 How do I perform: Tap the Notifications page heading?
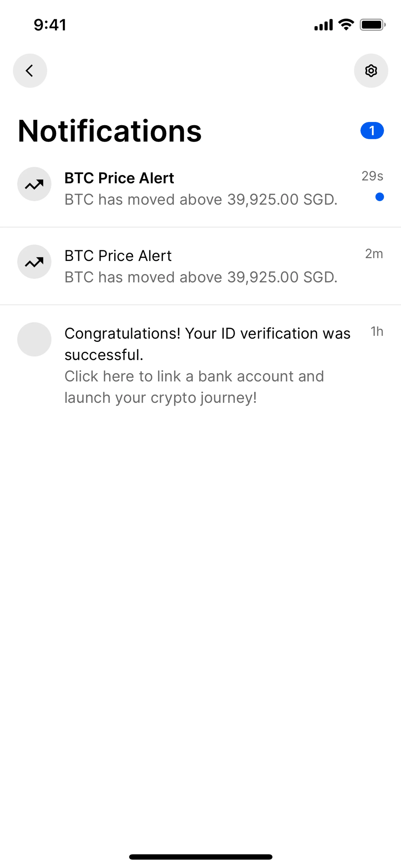[109, 131]
